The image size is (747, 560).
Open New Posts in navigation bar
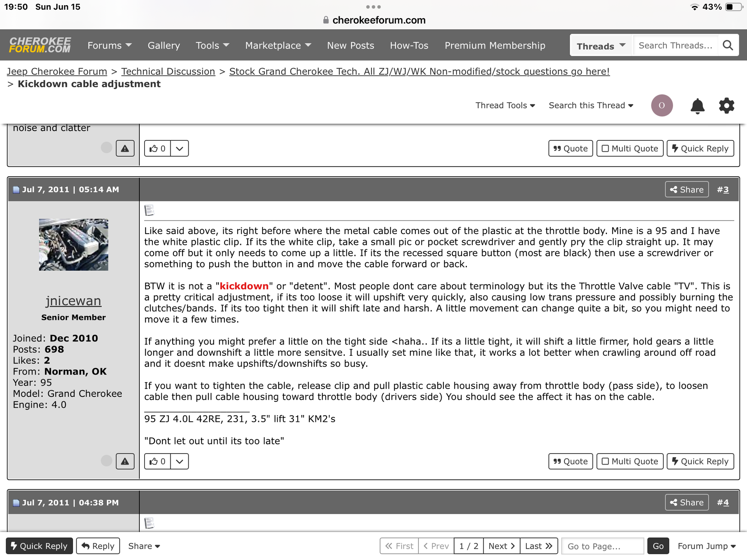coord(350,46)
